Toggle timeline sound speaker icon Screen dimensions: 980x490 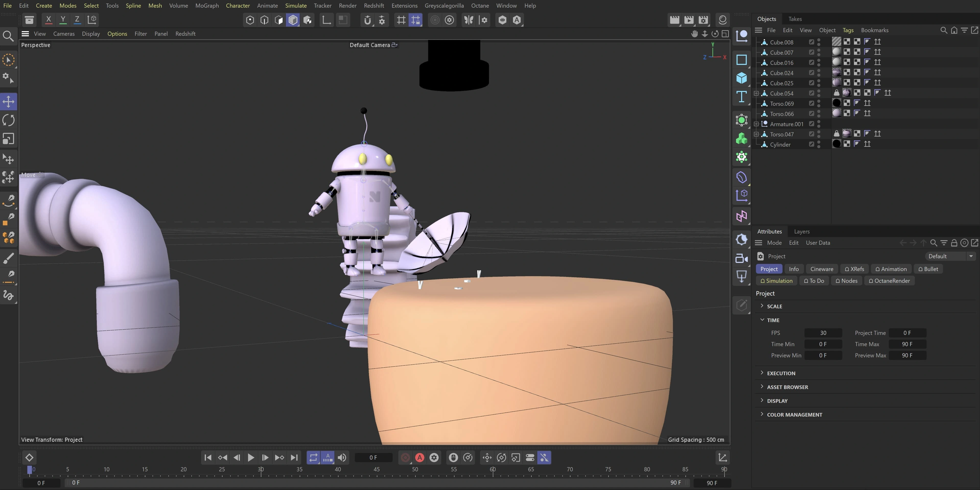(x=342, y=458)
